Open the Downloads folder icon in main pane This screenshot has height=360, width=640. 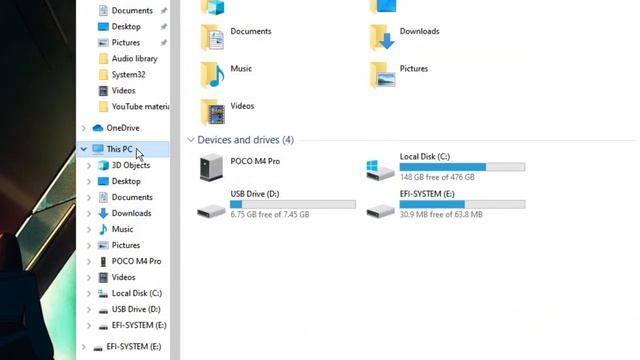click(x=382, y=38)
